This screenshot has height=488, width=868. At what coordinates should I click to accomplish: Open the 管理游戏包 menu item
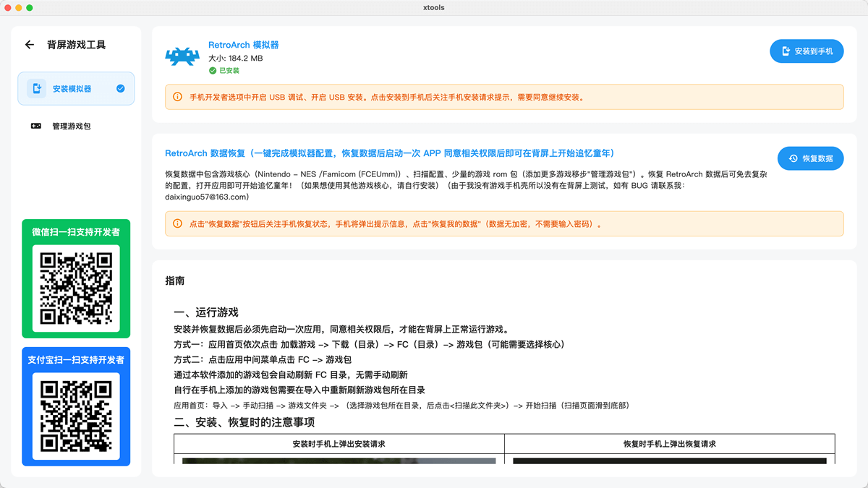[x=71, y=126]
